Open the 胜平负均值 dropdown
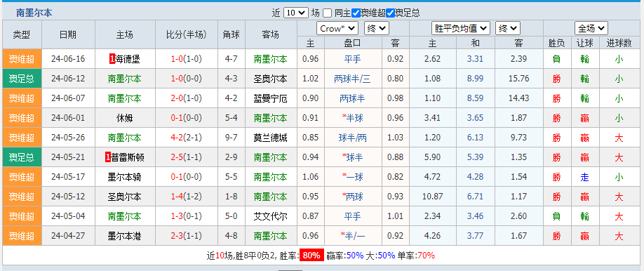This screenshot has width=644, height=271. 461,28
